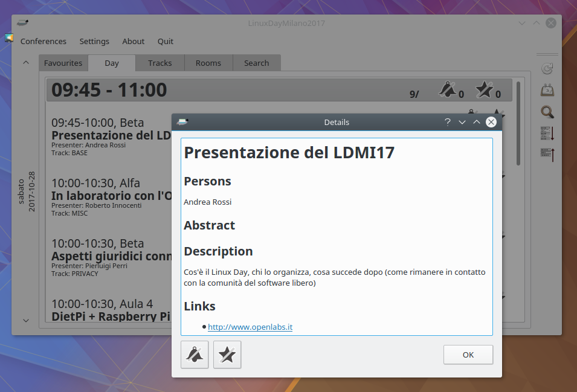
Task: Click the desktop icon beside Conferences menu
Action: [9, 37]
